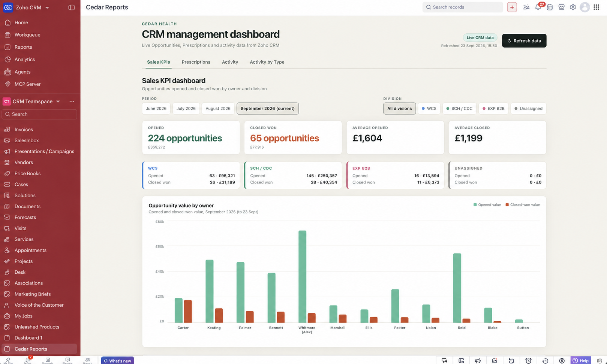Click the megaphone icon in bottom bar
This screenshot has width=607, height=364.
pos(478,361)
